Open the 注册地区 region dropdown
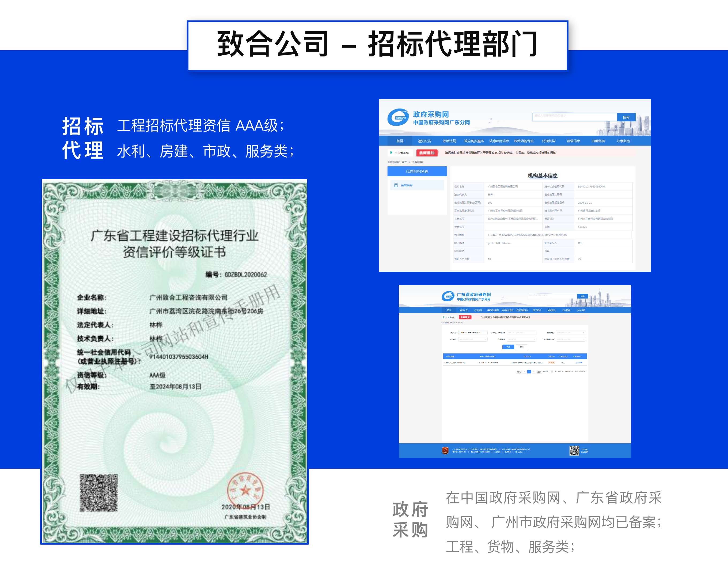This screenshot has height=566, width=728. click(x=522, y=339)
